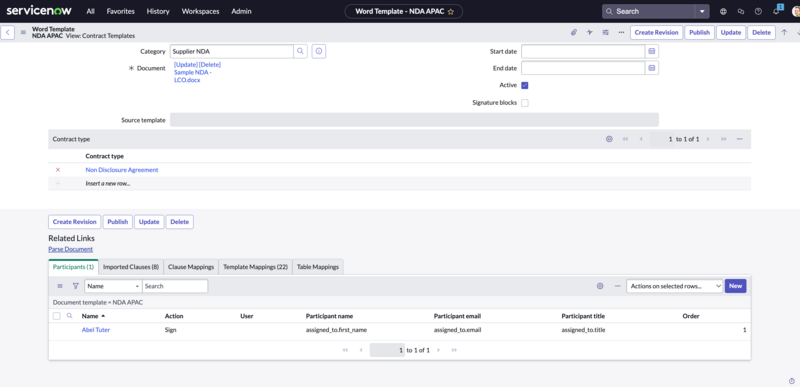Viewport: 800px width, 387px height.
Task: Select the Participants (1) tab
Action: pyautogui.click(x=73, y=267)
